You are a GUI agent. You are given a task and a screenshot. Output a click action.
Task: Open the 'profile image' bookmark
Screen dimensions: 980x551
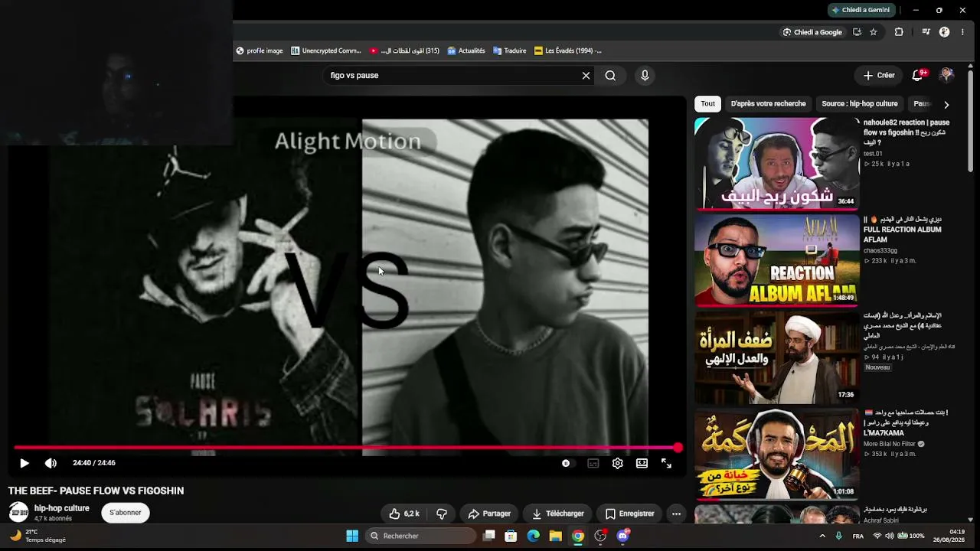(x=260, y=51)
